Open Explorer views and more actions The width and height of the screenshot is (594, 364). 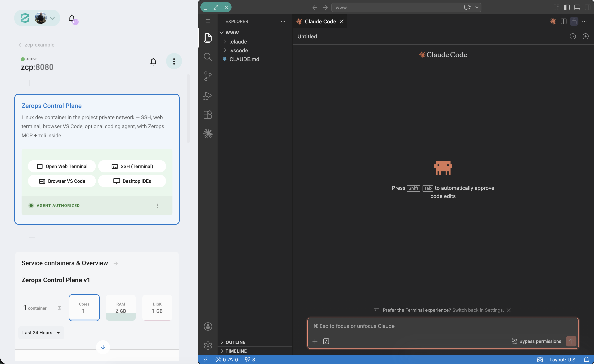point(283,22)
